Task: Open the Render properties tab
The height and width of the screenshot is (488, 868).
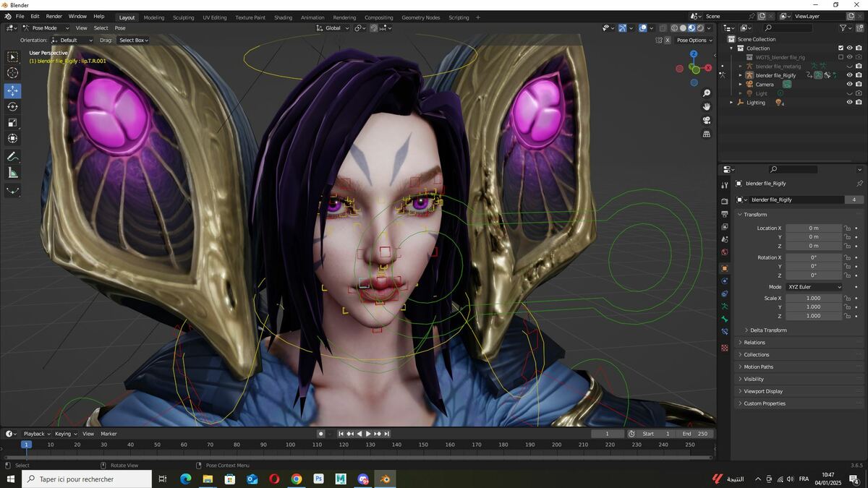Action: click(725, 201)
